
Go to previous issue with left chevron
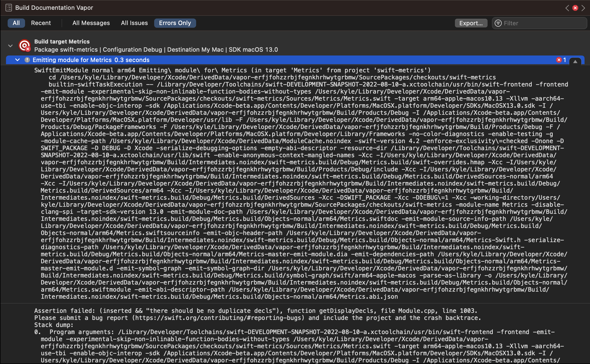pyautogui.click(x=567, y=8)
